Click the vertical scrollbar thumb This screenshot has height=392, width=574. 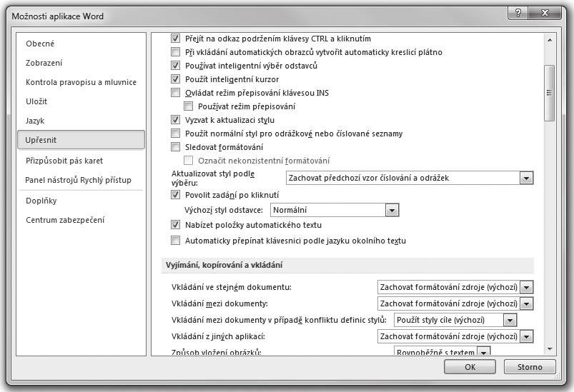tap(550, 93)
